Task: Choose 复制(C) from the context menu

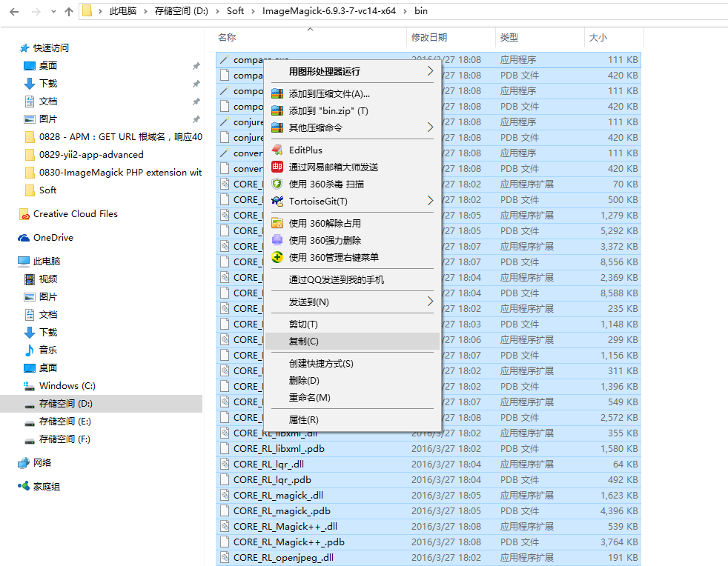Action: [x=352, y=341]
